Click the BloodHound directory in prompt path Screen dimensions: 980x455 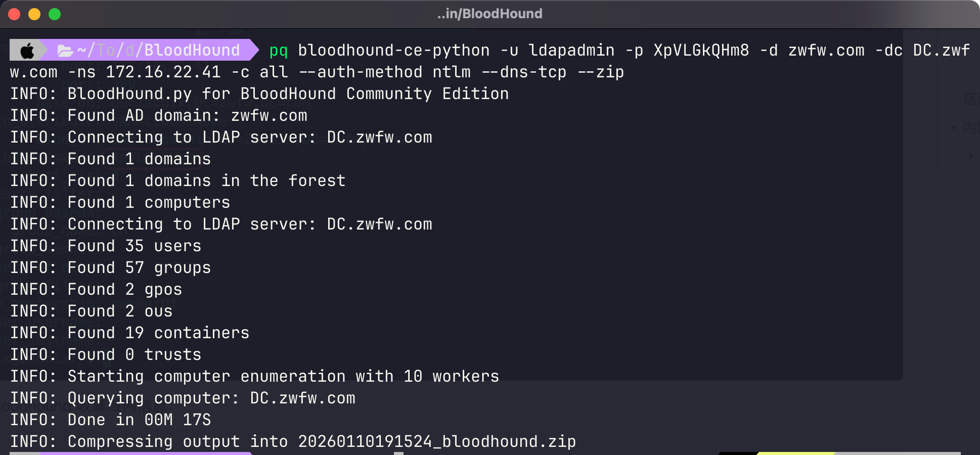pyautogui.click(x=192, y=51)
